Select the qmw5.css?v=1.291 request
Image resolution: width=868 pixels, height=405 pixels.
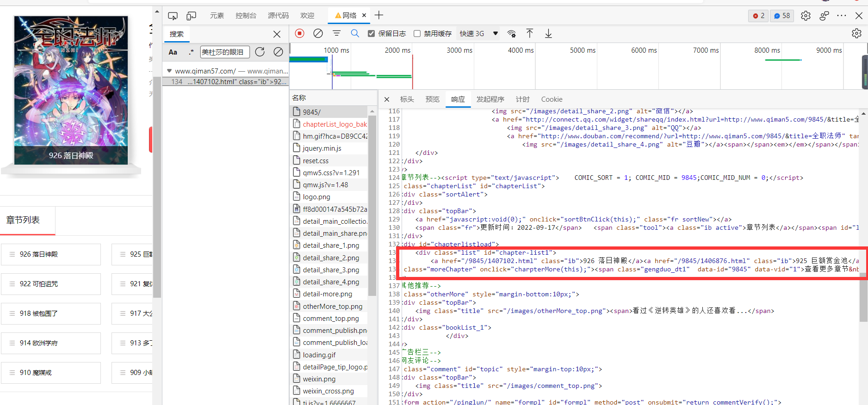click(x=329, y=172)
